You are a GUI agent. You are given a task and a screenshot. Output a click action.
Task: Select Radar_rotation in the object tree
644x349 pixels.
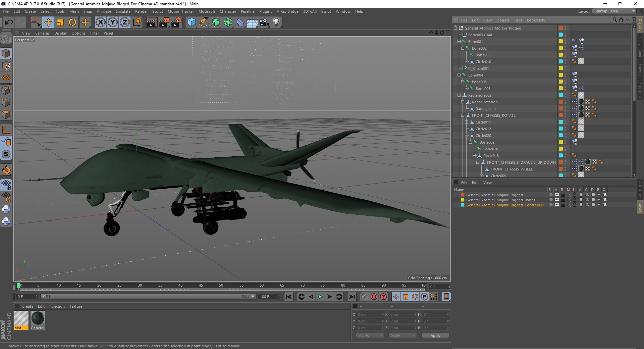pyautogui.click(x=485, y=102)
